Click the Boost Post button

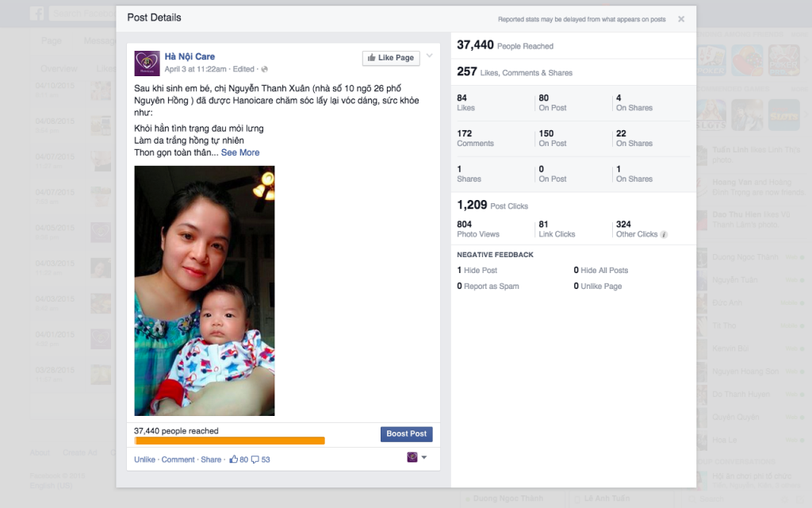pos(407,434)
